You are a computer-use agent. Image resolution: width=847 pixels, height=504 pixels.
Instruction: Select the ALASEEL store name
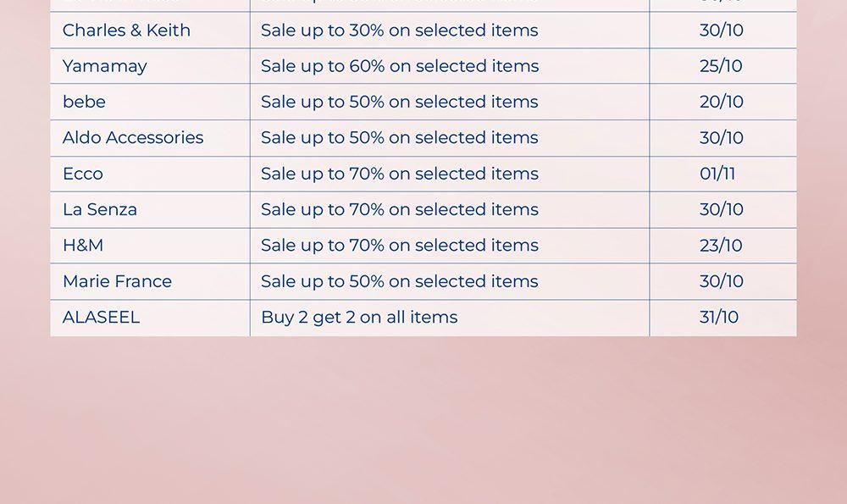click(x=101, y=318)
